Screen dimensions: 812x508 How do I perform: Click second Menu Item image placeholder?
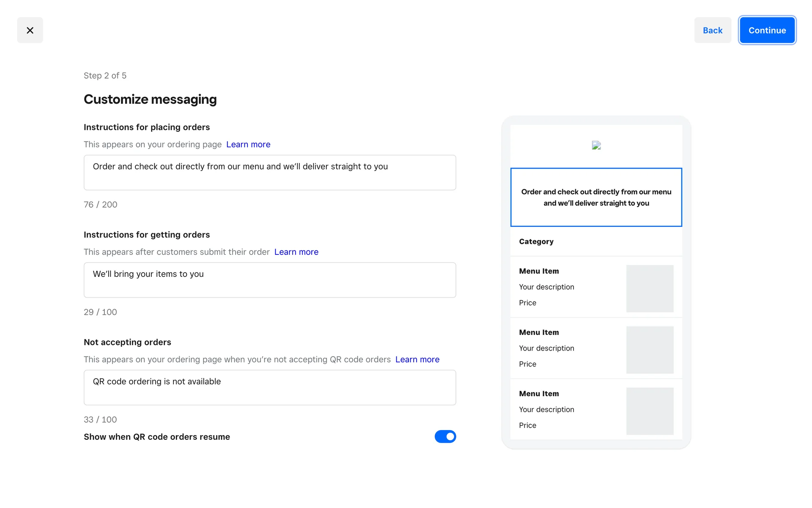coord(650,350)
